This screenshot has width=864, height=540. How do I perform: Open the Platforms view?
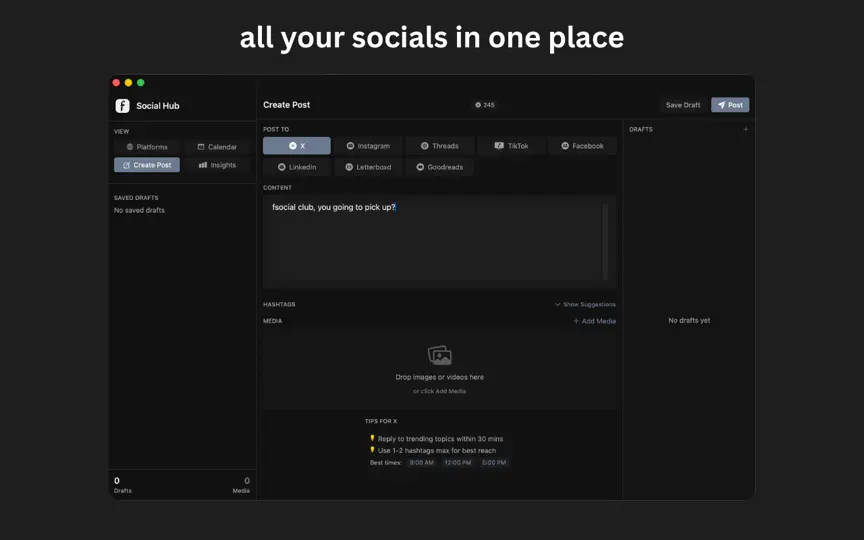point(147,147)
